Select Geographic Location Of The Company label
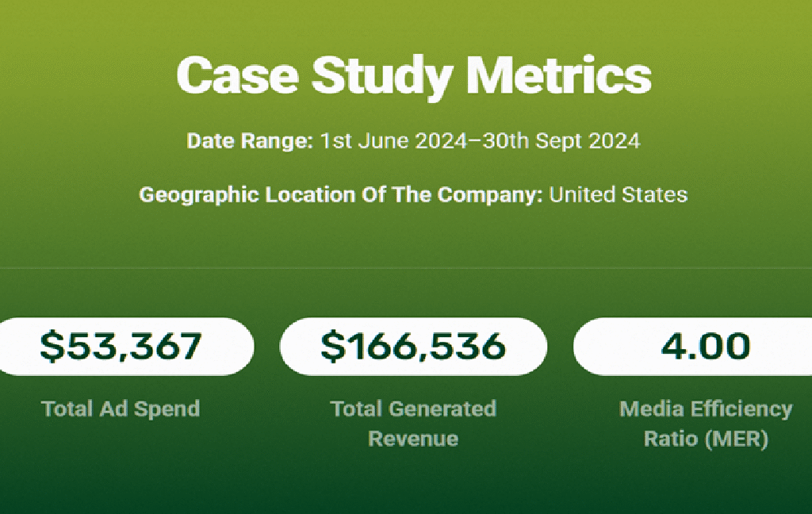Screen dimensions: 812x514 [341, 195]
